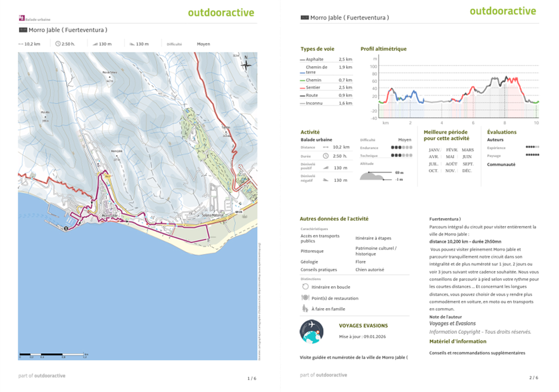Click the Paysage rating dots
The image size is (559, 392).
pos(532,155)
